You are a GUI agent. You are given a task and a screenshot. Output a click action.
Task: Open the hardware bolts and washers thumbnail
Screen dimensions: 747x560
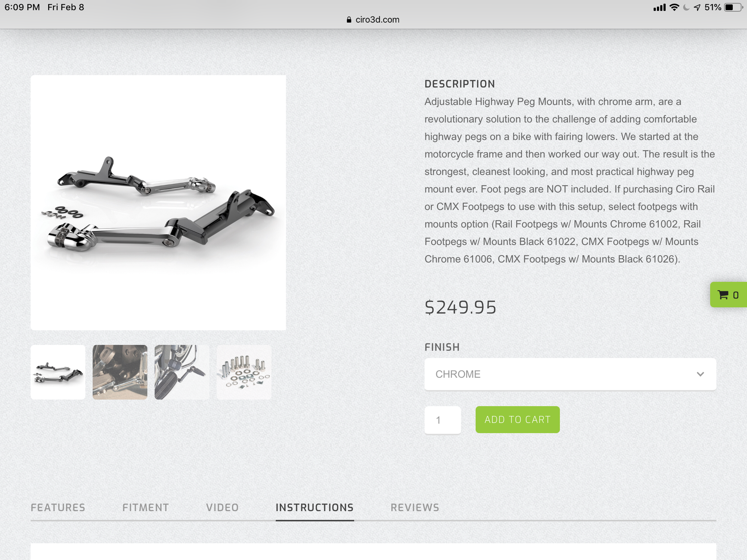tap(244, 372)
